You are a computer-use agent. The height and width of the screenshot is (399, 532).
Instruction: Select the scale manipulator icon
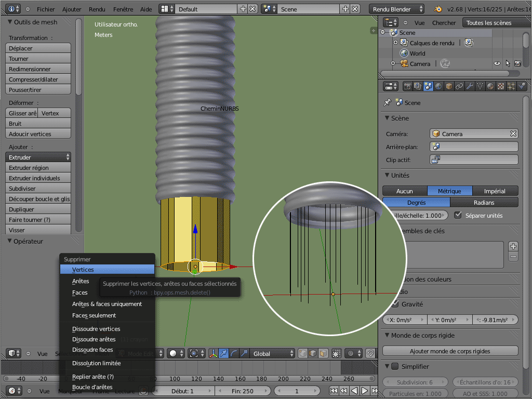[244, 353]
